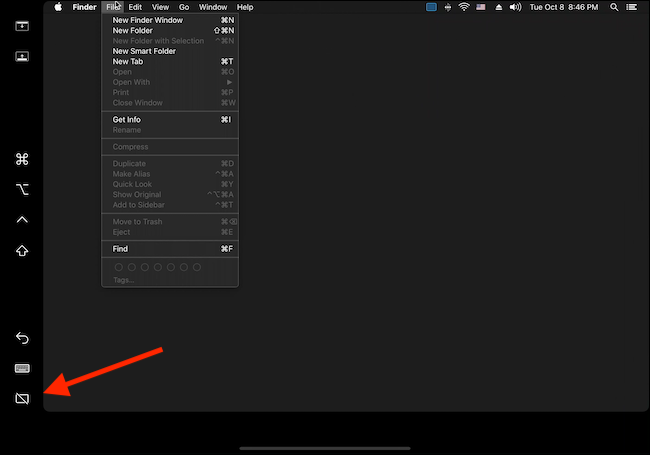Image resolution: width=650 pixels, height=455 pixels.
Task: Choose New Smart Folder
Action: coord(170,51)
